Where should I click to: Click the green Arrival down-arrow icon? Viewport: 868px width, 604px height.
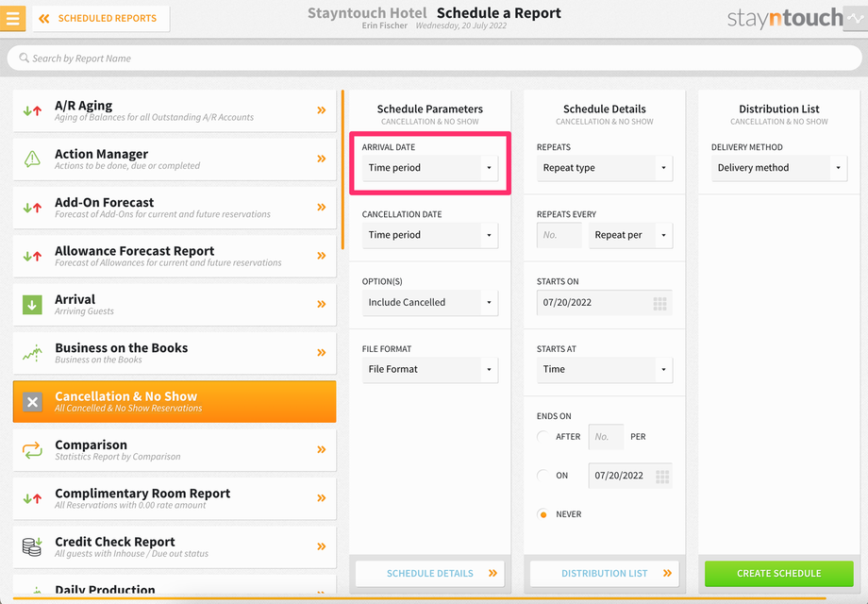(32, 305)
